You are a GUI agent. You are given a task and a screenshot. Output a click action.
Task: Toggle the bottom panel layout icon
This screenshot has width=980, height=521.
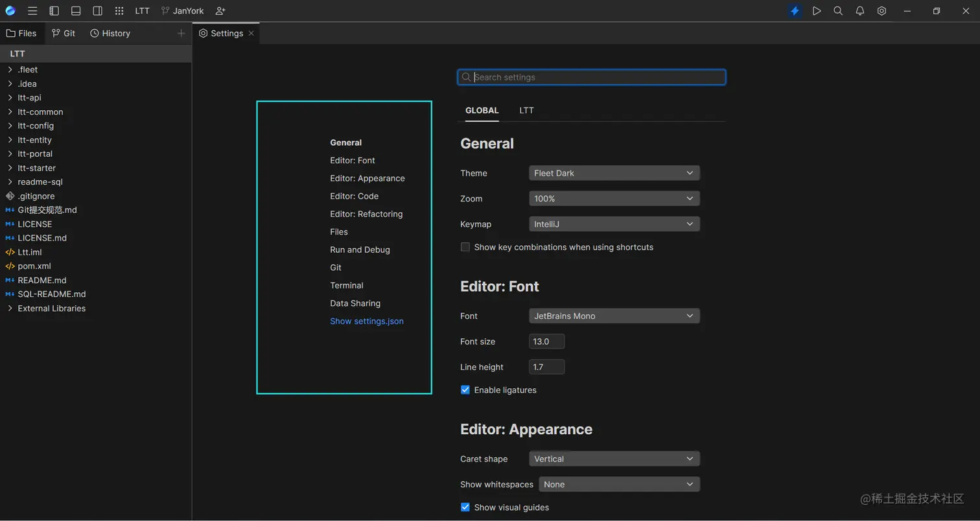click(x=76, y=11)
